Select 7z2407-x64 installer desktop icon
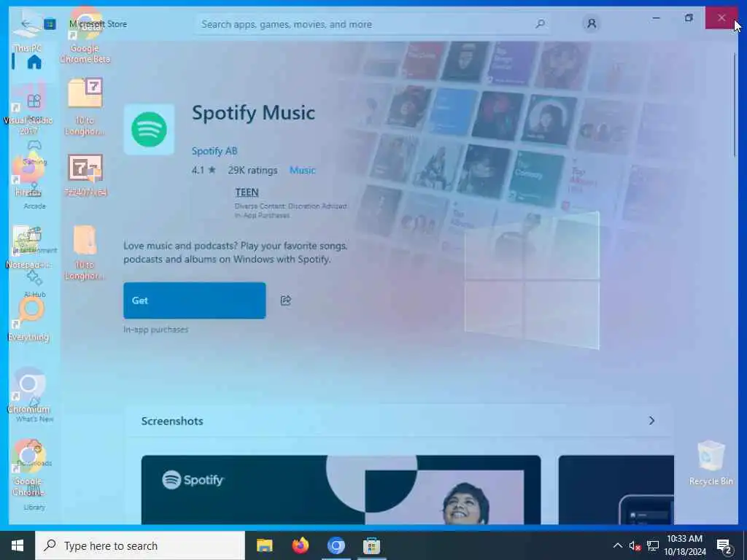This screenshot has height=560, width=747. (x=85, y=174)
